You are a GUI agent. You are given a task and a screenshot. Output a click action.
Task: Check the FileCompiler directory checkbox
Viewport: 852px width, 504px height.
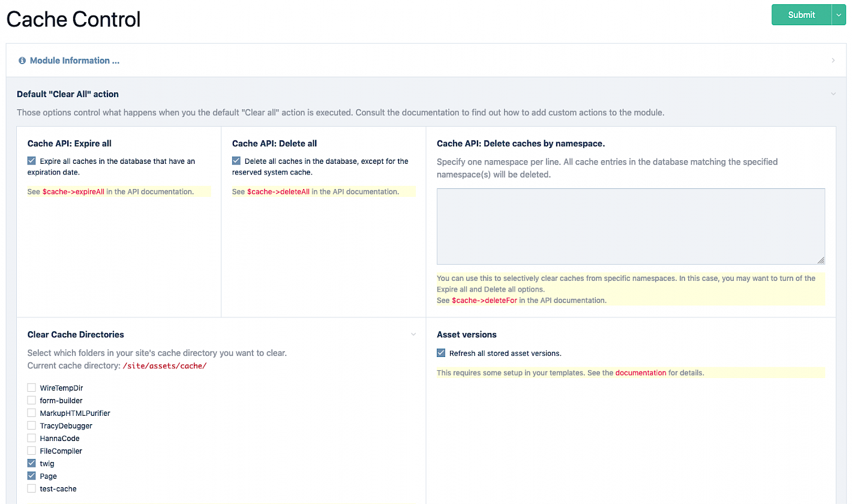click(32, 451)
